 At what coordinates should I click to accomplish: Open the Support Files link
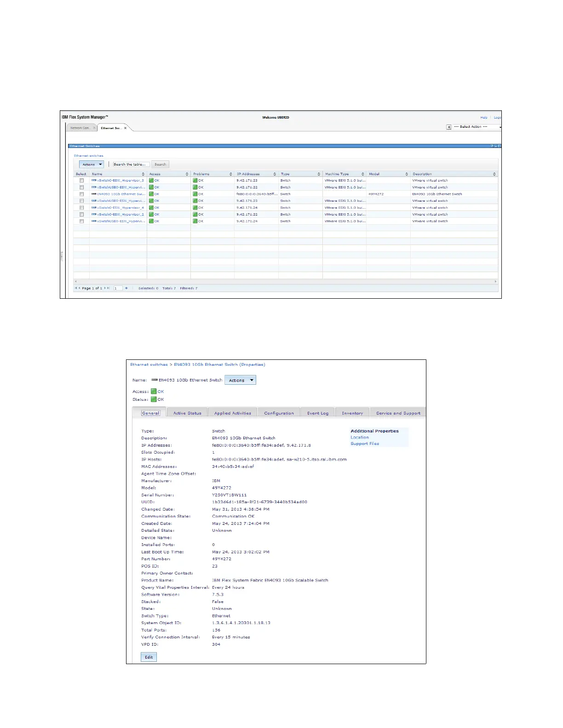pyautogui.click(x=365, y=444)
